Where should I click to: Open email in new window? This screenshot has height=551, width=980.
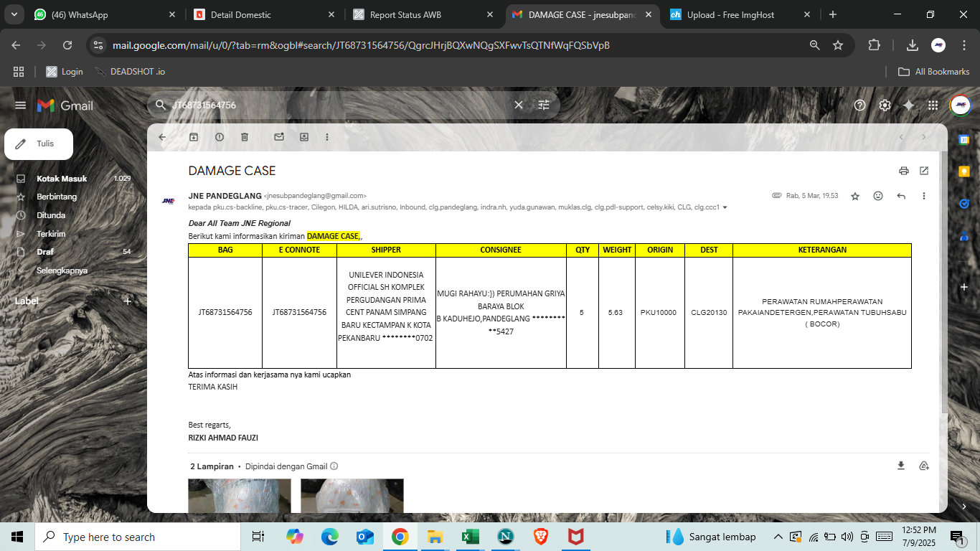(x=924, y=171)
